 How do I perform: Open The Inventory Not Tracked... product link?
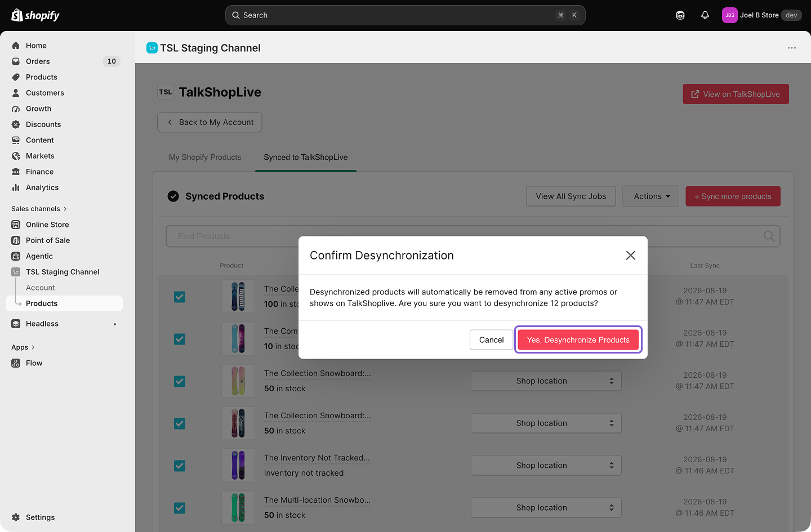click(x=317, y=458)
